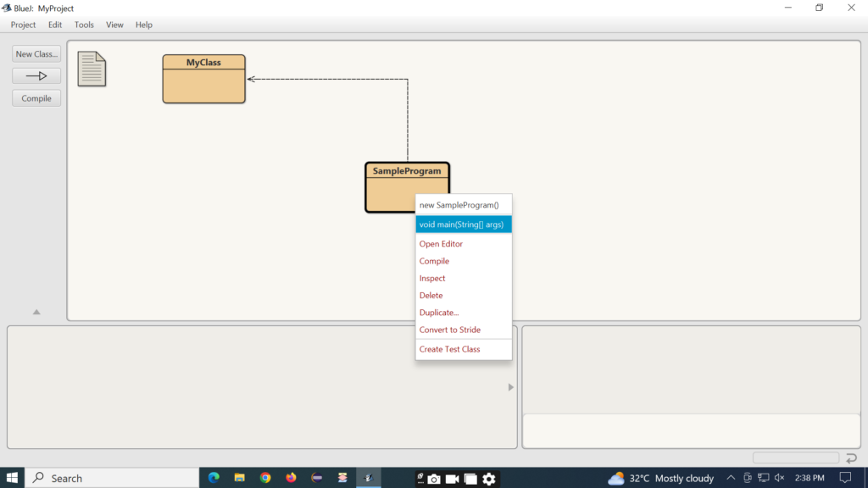This screenshot has width=868, height=488.
Task: Click the diagram scroll-up triangle
Action: click(36, 312)
